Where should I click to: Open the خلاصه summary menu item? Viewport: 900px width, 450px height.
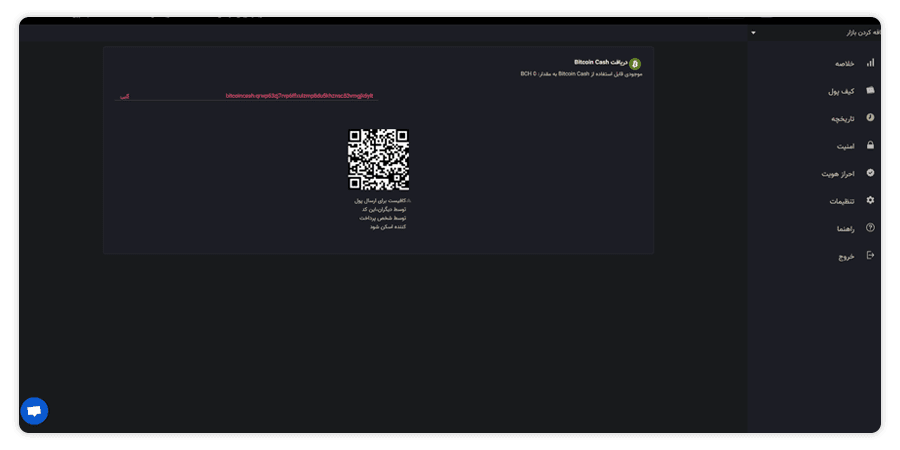844,64
